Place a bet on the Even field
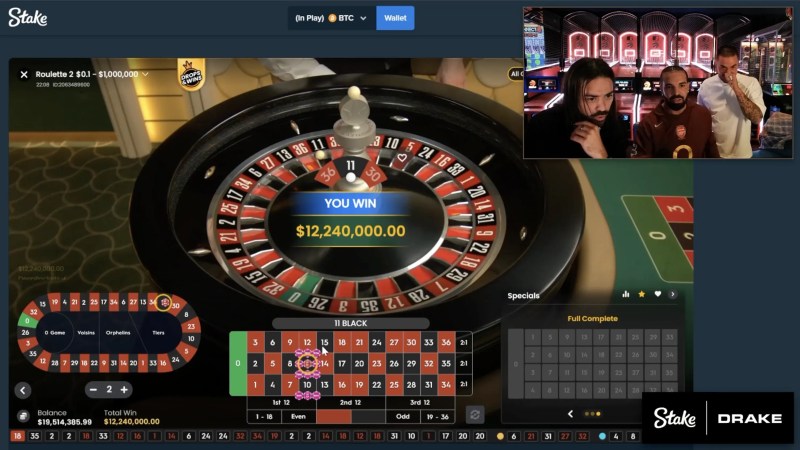Screen dimensions: 800x450 [x=298, y=417]
